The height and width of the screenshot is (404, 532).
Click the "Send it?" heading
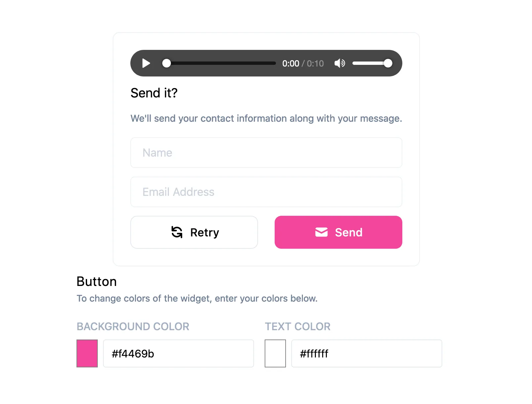154,93
